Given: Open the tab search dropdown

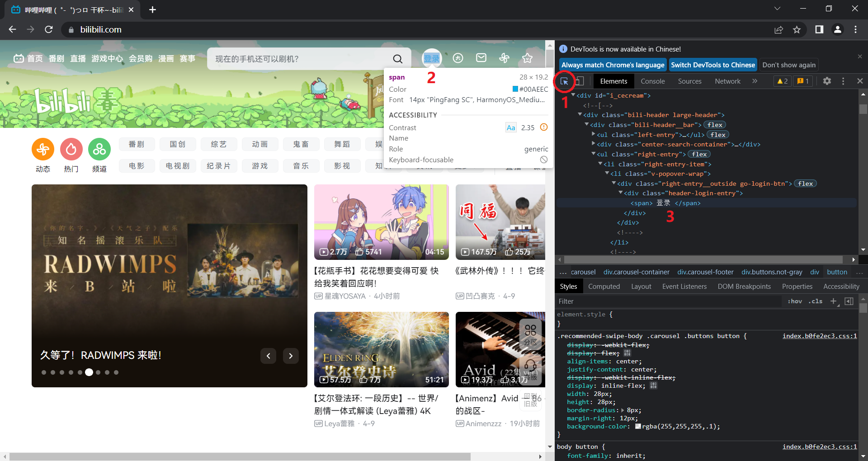Looking at the screenshot, I should [x=777, y=9].
